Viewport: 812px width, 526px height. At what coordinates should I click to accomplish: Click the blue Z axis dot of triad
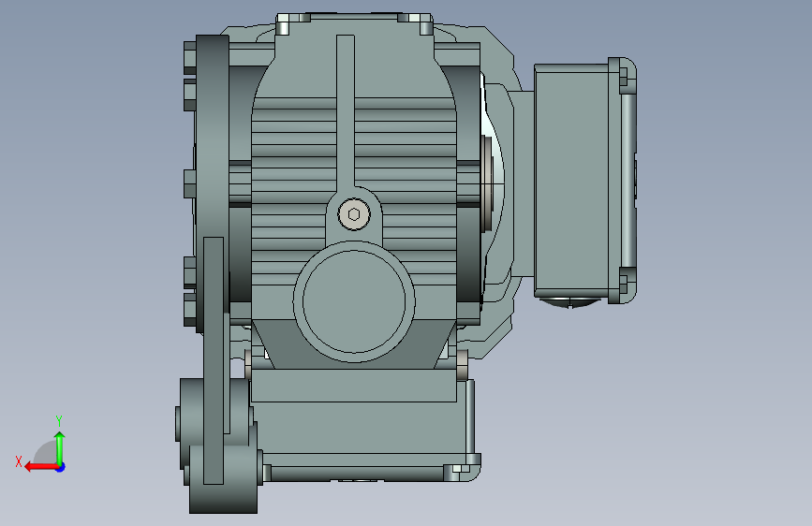coord(61,467)
